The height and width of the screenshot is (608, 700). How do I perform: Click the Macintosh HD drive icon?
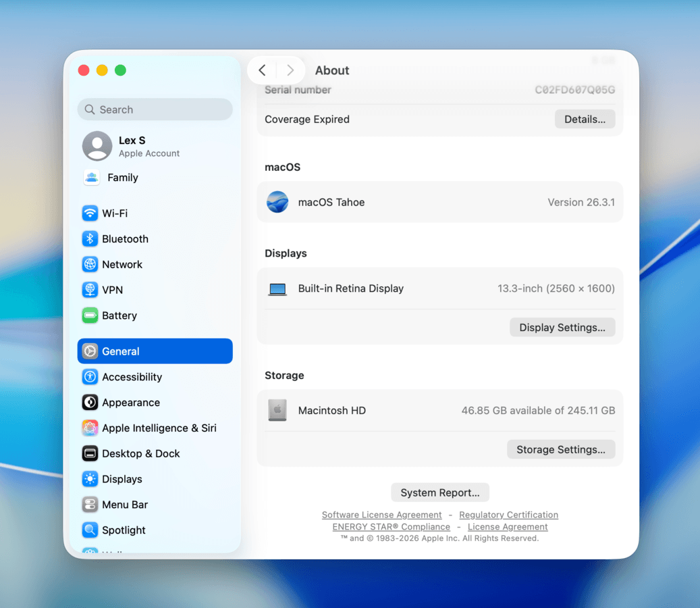point(277,410)
